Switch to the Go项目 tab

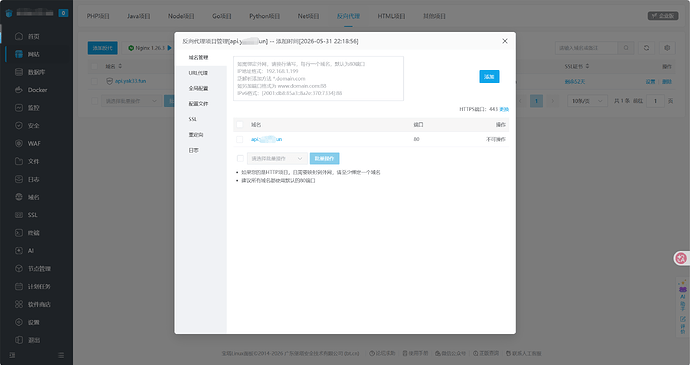[x=221, y=16]
